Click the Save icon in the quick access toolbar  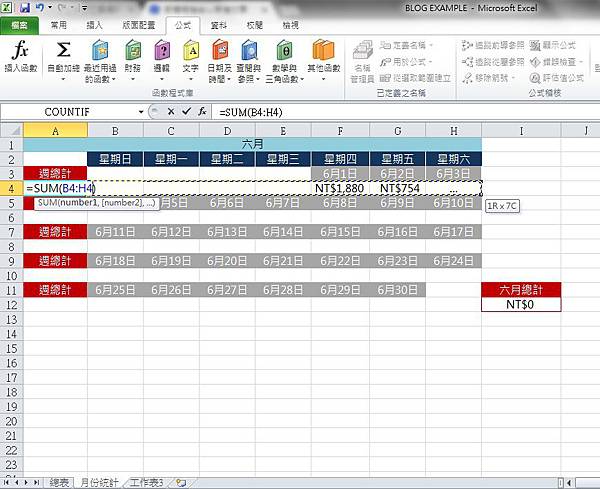click(25, 7)
